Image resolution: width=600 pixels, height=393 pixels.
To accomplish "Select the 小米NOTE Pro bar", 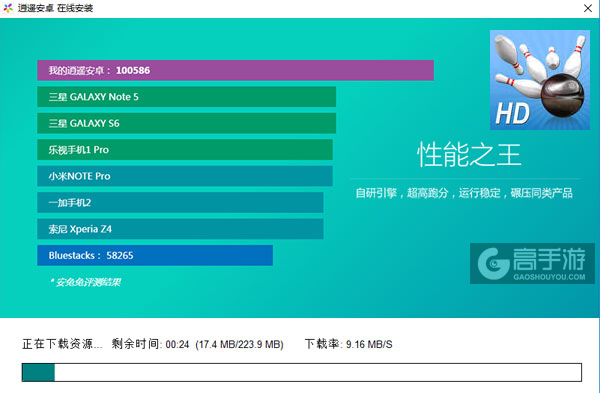I will (x=185, y=176).
